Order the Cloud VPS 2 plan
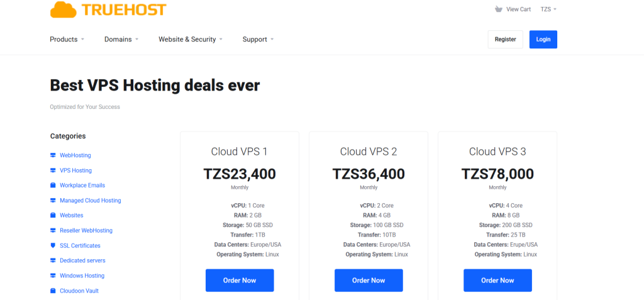This screenshot has height=300, width=644. pos(369,281)
